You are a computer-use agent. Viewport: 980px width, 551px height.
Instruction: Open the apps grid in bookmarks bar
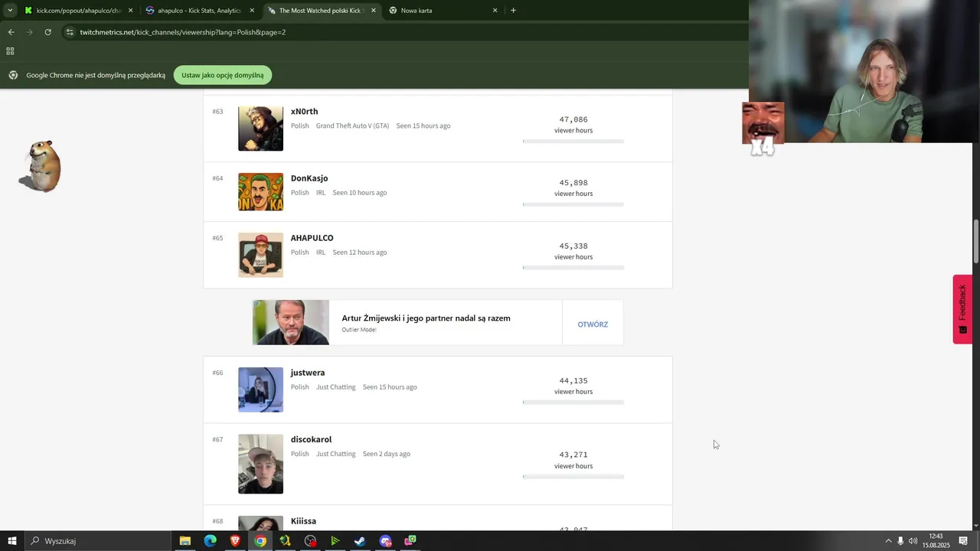(x=10, y=51)
